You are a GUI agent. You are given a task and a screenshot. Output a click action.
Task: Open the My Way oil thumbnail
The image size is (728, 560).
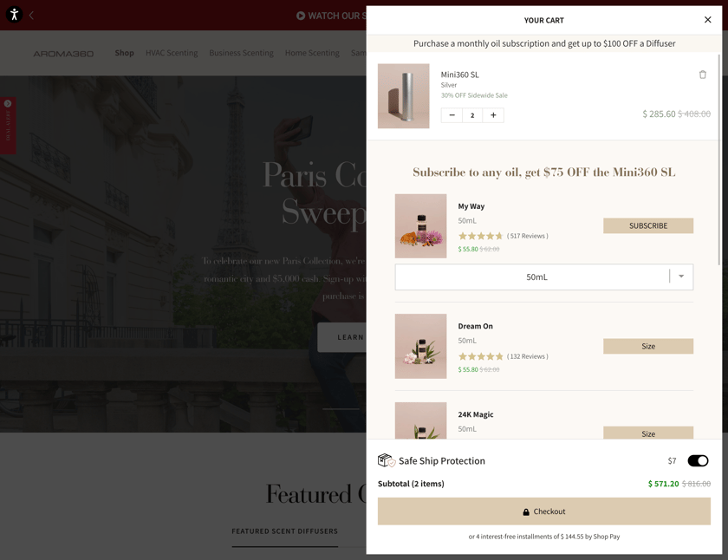[x=420, y=226]
